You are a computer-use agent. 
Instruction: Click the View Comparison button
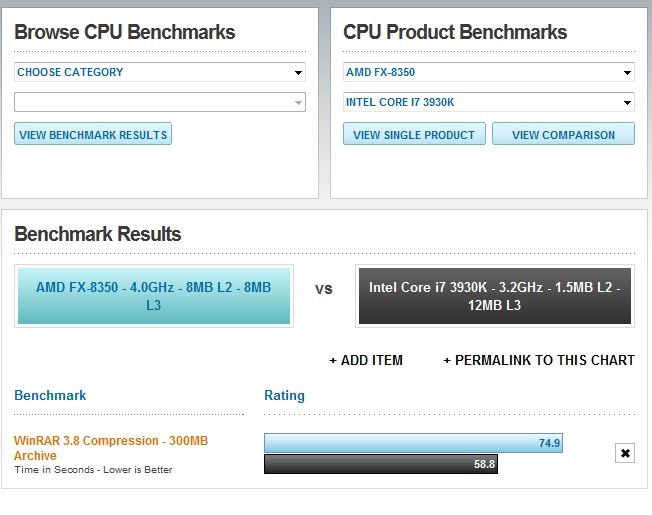coord(563,135)
